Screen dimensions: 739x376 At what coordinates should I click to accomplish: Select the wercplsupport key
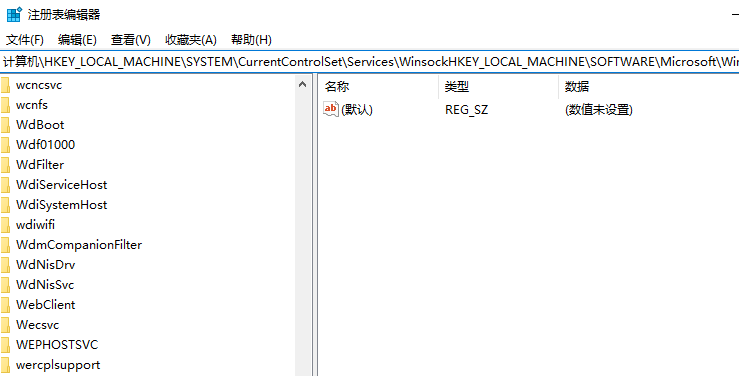tap(58, 365)
